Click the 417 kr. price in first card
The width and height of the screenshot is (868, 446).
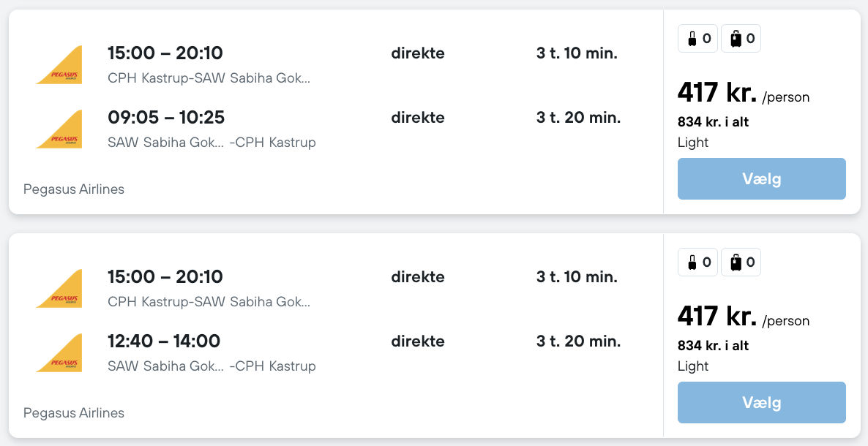pyautogui.click(x=717, y=93)
